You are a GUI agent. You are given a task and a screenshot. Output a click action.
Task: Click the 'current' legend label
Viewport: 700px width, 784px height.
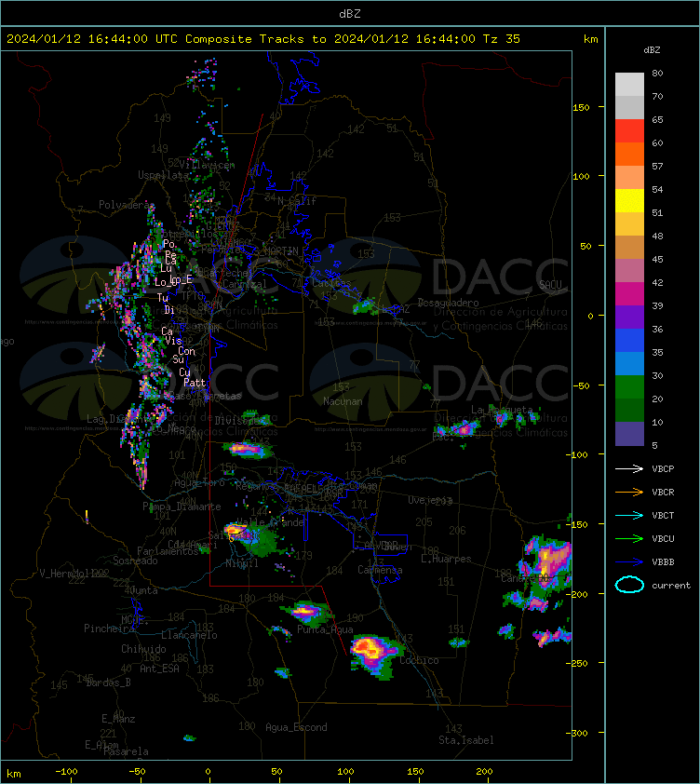click(x=671, y=585)
